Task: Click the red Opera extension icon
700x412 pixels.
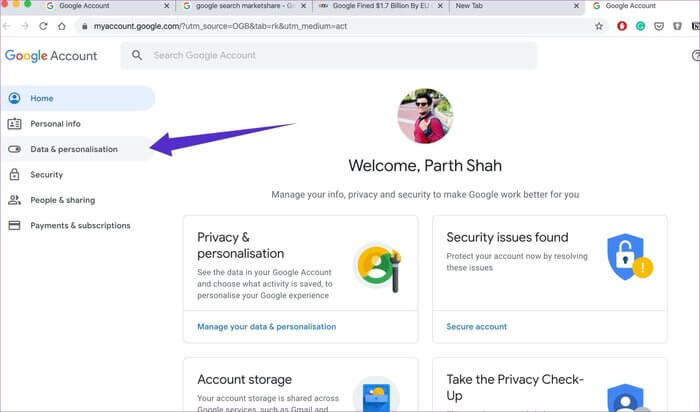Action: [621, 26]
